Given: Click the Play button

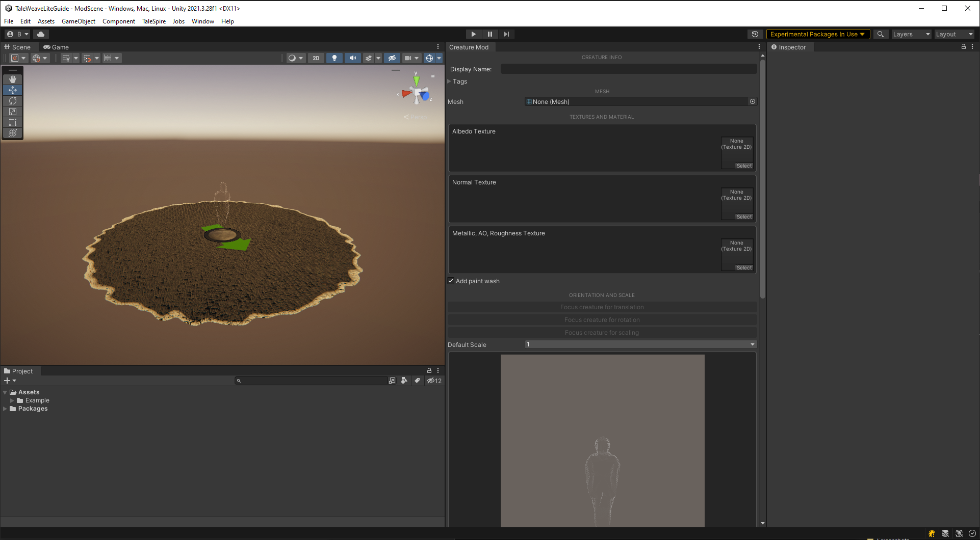Looking at the screenshot, I should (473, 34).
